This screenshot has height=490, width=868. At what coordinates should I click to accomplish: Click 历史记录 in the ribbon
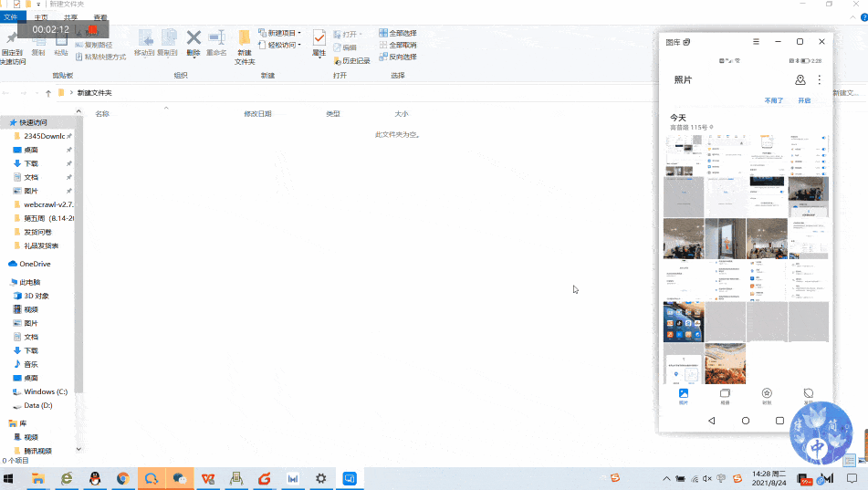pyautogui.click(x=352, y=60)
